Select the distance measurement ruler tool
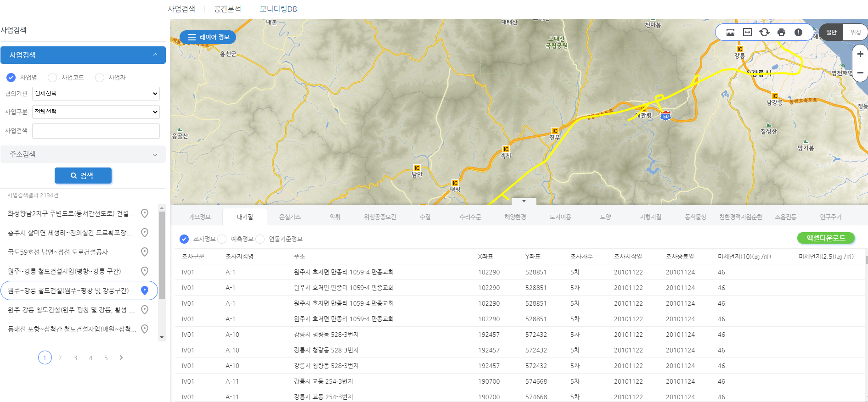 pos(730,32)
